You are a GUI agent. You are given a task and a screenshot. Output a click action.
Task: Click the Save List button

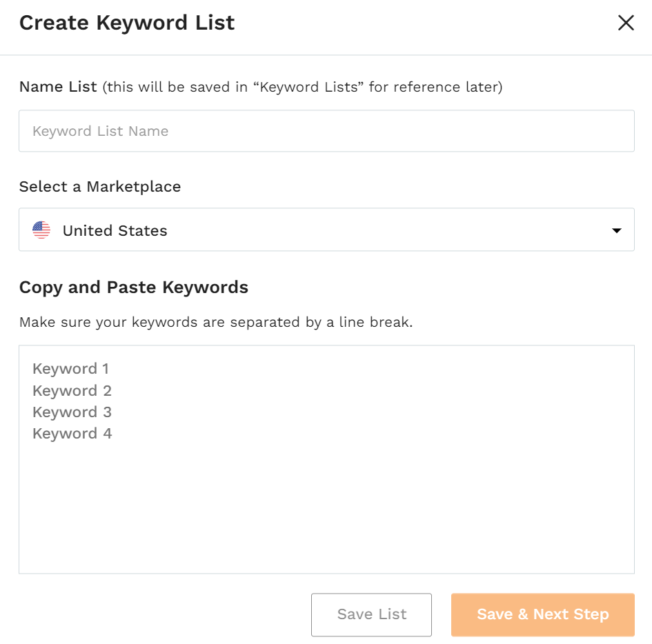tap(371, 614)
